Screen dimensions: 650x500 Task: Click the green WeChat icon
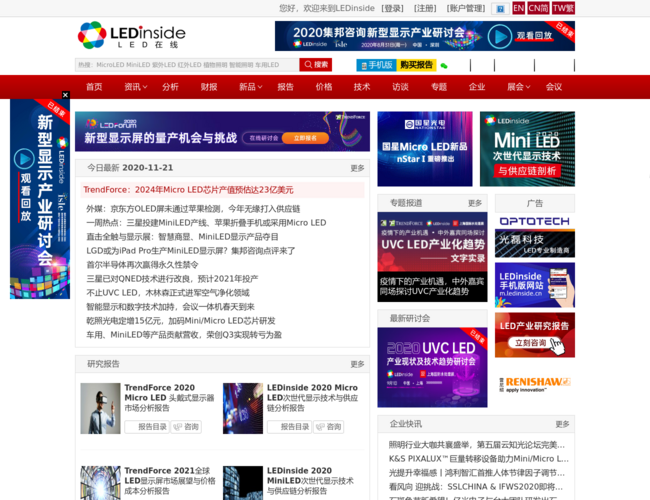(x=444, y=66)
